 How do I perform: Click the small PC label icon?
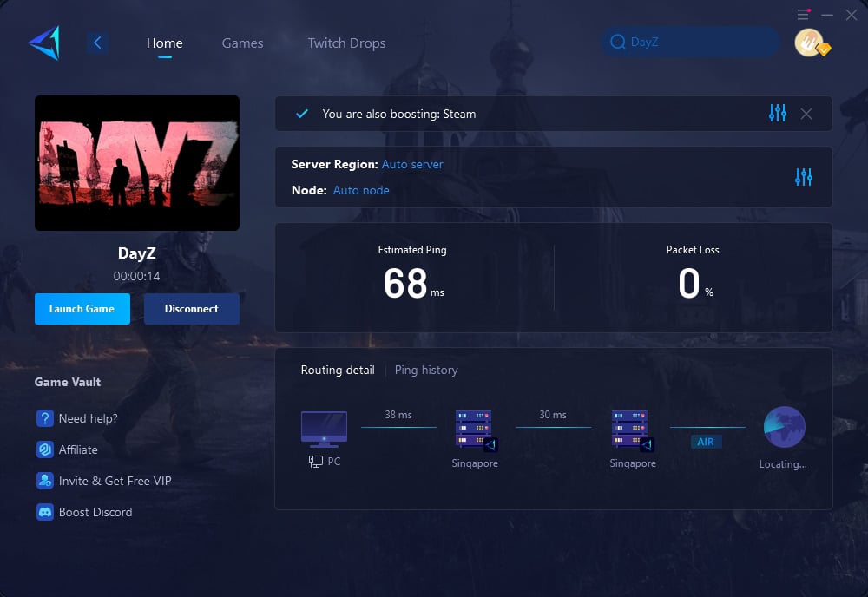[x=316, y=462]
